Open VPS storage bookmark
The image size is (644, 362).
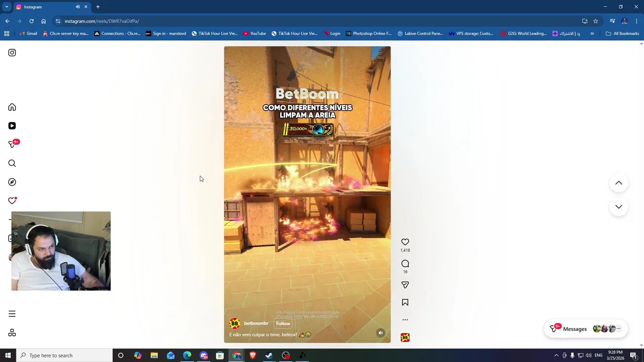click(x=471, y=34)
